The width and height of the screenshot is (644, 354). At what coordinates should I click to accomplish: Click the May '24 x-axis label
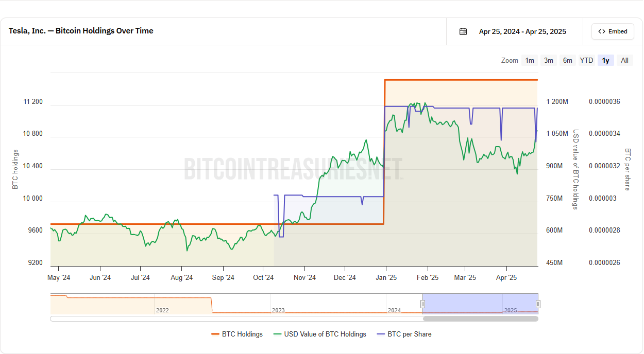(x=59, y=278)
